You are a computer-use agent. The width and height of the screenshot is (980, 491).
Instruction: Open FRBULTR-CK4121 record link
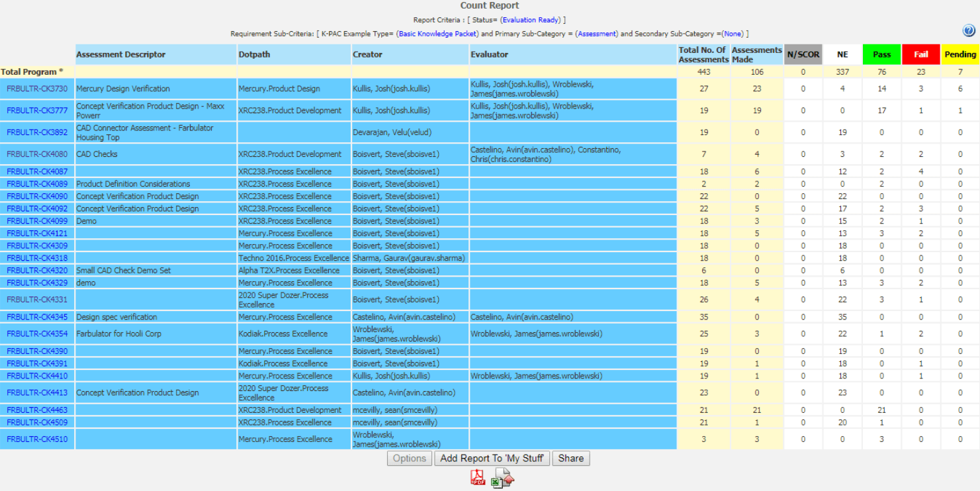pos(37,234)
